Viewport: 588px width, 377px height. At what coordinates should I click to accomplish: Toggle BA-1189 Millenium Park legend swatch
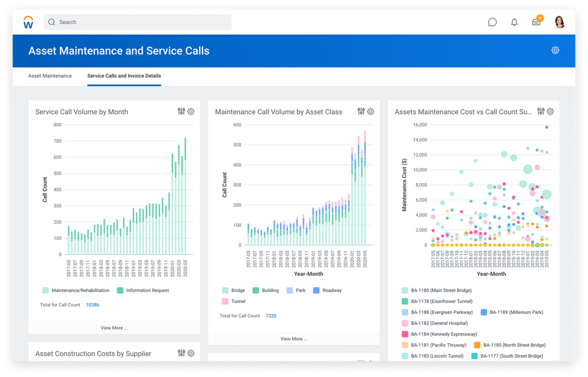pos(484,312)
